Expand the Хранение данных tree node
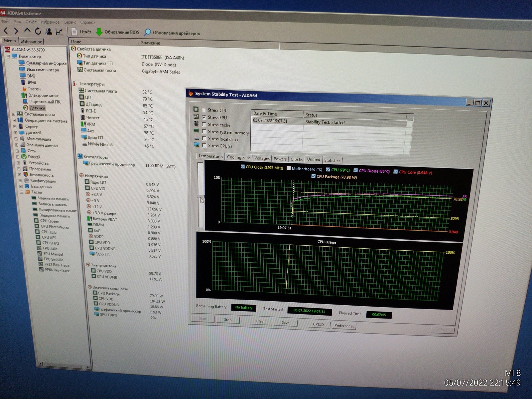This screenshot has height=399, width=532. pyautogui.click(x=17, y=145)
